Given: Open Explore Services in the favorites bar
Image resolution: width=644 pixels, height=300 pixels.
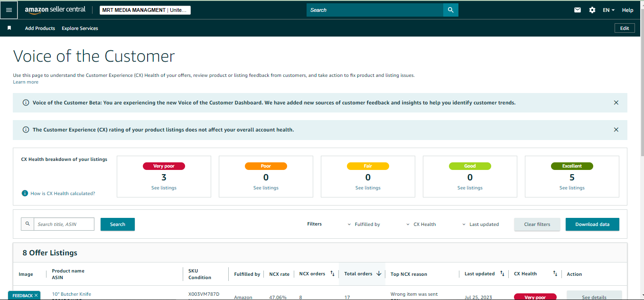Looking at the screenshot, I should [80, 28].
